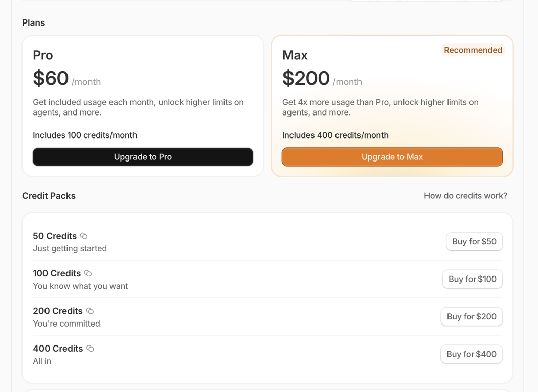Click 'Includes 100 credits/month' text
This screenshot has width=538, height=392.
click(x=85, y=135)
